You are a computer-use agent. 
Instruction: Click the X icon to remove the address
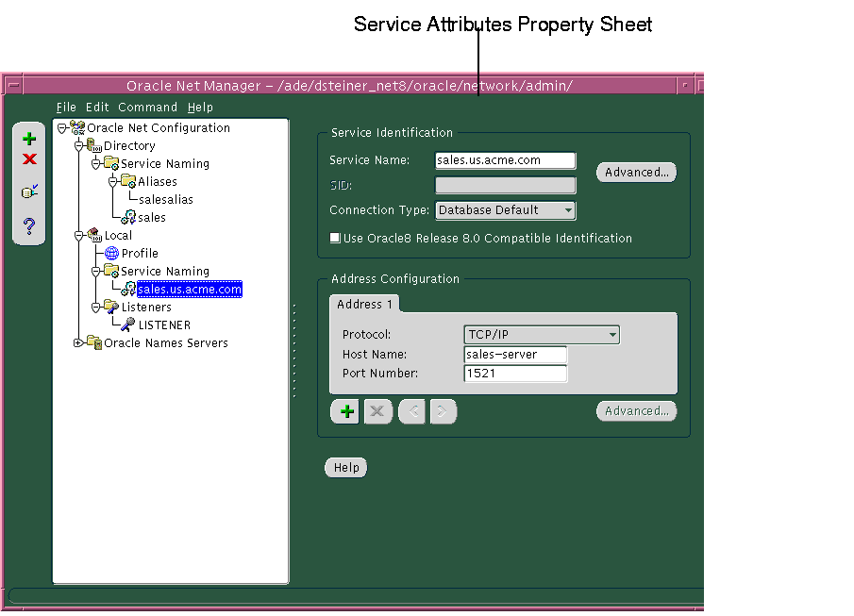(377, 411)
